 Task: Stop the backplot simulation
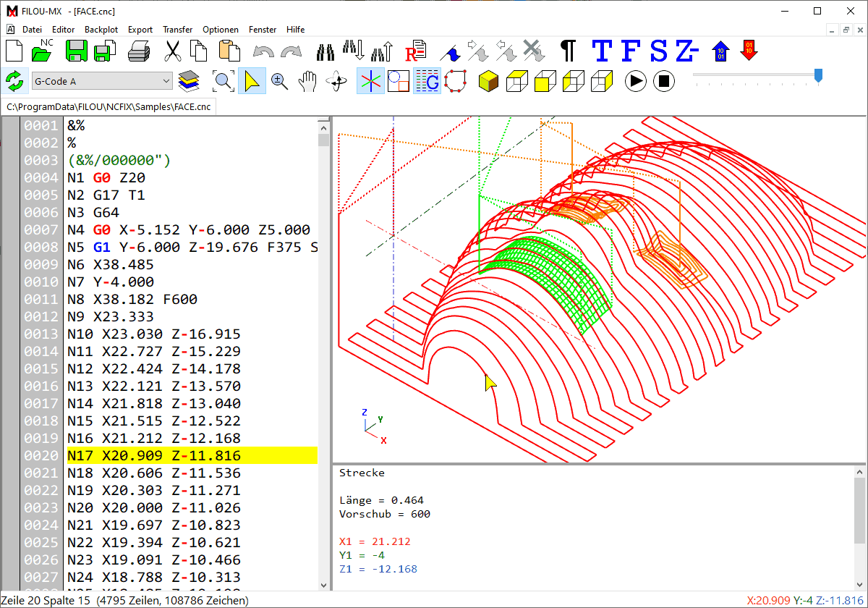[663, 81]
